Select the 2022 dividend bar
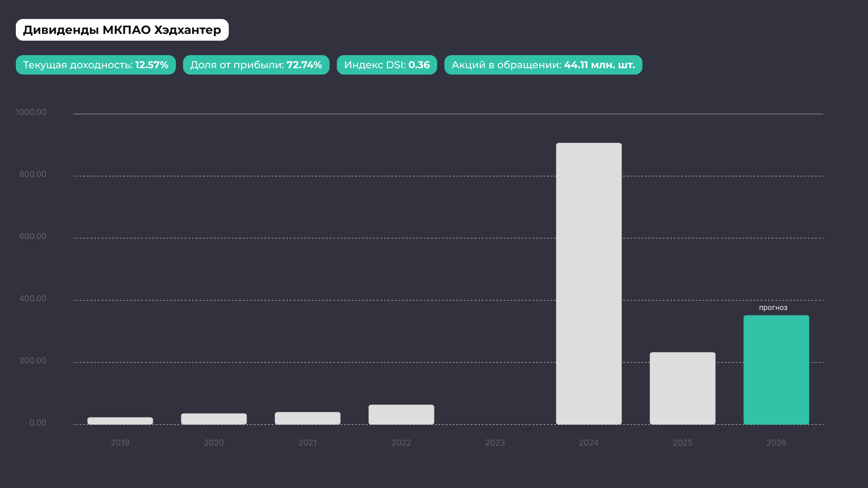868x488 pixels. point(401,414)
